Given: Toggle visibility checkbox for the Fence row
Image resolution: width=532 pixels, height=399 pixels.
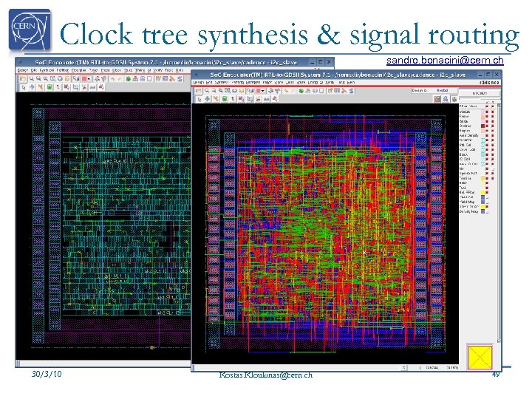Looking at the screenshot, I should tap(487, 117).
